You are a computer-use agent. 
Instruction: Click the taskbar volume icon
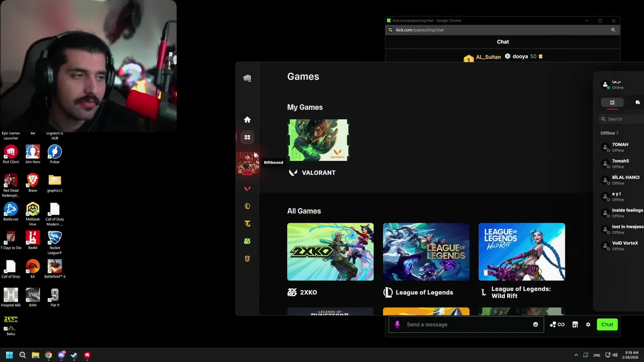(616, 355)
